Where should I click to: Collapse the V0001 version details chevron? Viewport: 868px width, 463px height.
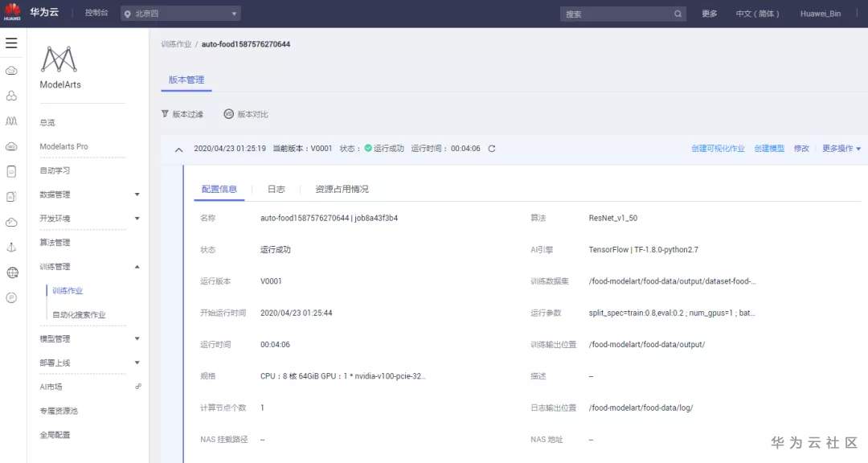point(178,150)
